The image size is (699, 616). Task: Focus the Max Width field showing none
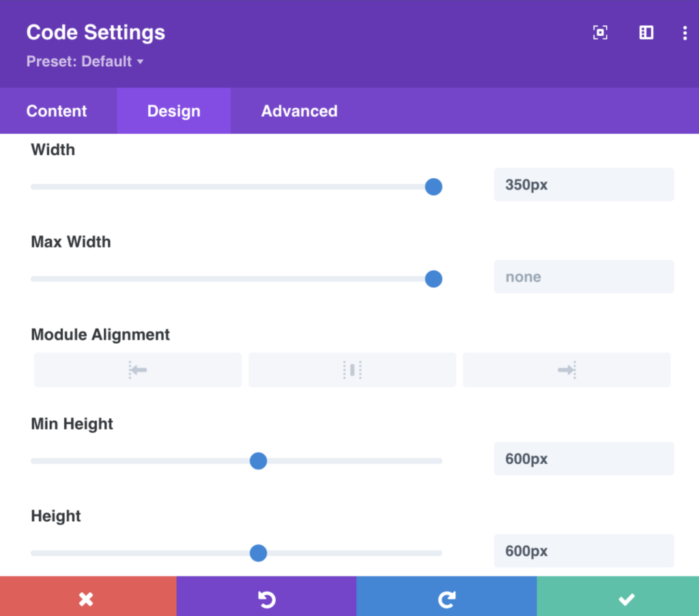tap(584, 276)
